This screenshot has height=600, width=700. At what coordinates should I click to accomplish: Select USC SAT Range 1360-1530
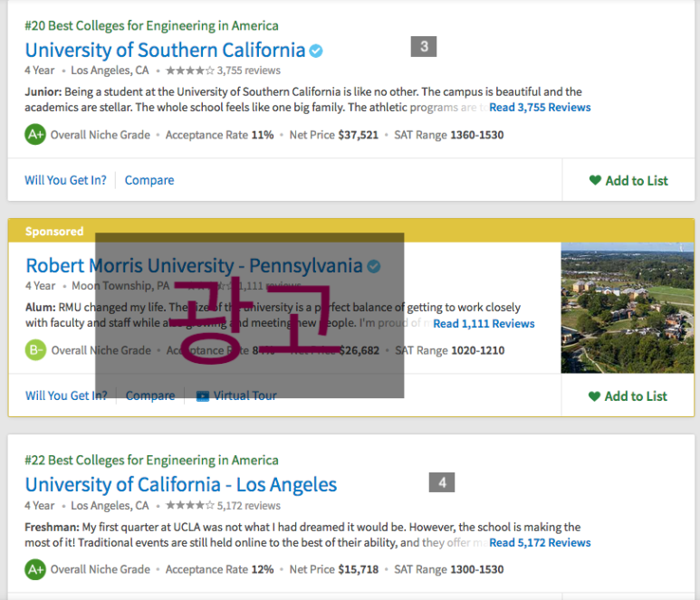point(448,135)
